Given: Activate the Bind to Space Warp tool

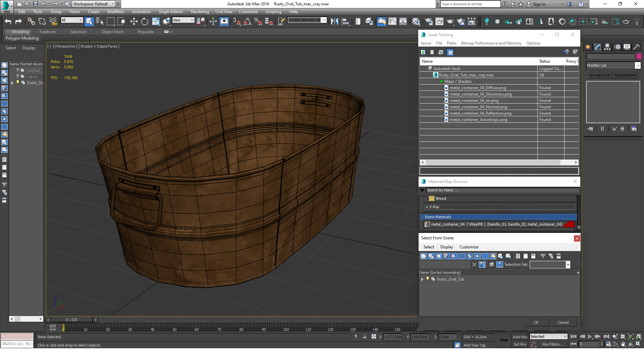Looking at the screenshot, I should pos(53,21).
